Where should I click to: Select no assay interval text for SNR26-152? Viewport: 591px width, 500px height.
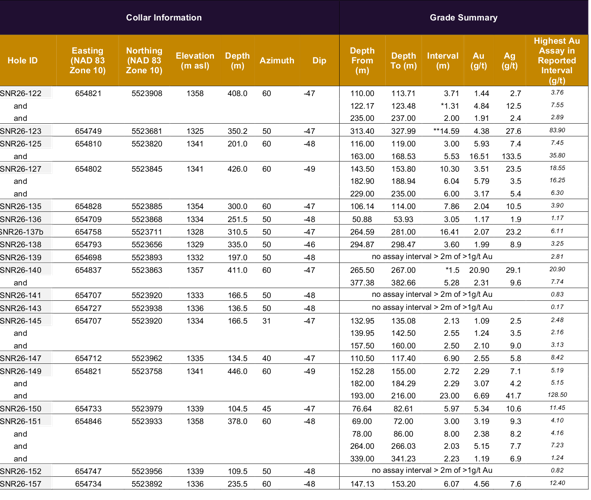[432, 470]
